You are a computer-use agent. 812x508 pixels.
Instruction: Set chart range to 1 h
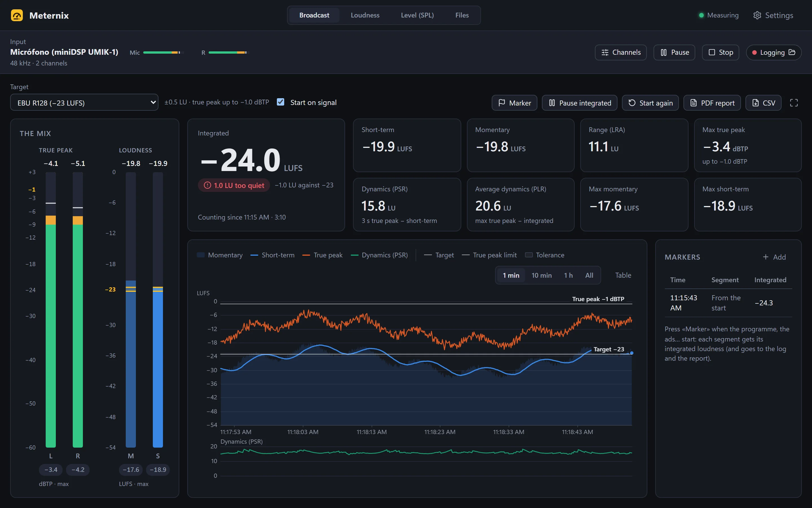pos(568,275)
